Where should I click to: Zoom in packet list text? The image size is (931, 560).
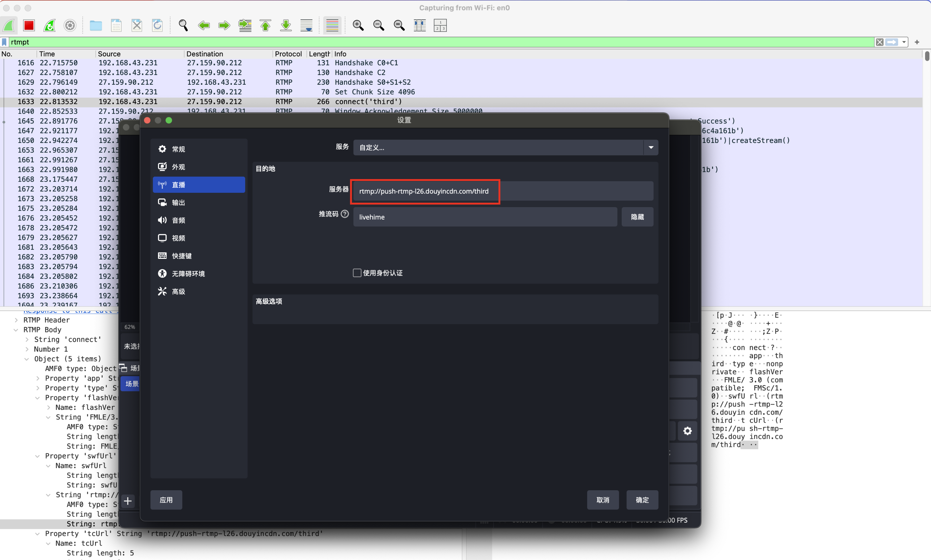(x=358, y=25)
